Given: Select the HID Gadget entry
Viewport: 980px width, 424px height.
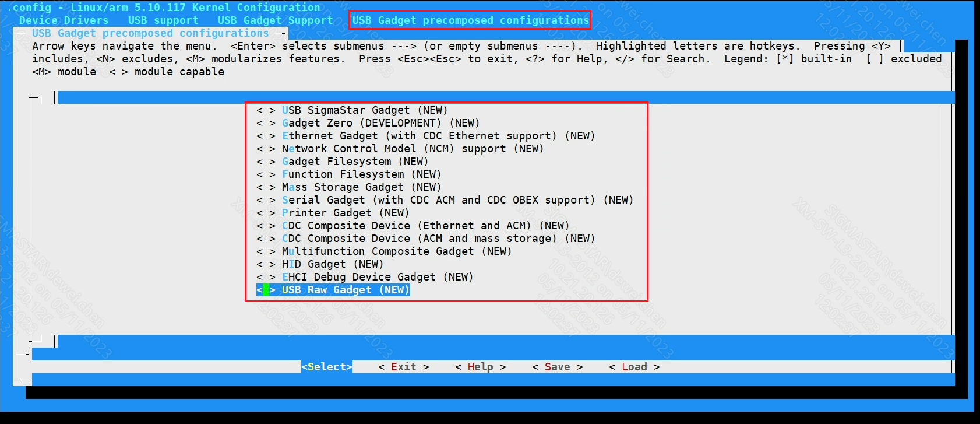Looking at the screenshot, I should 320,264.
